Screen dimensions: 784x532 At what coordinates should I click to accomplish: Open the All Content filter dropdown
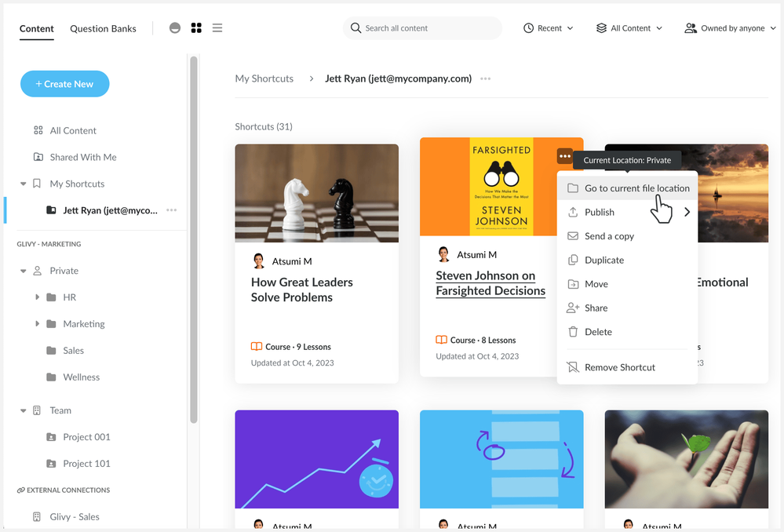coord(629,28)
